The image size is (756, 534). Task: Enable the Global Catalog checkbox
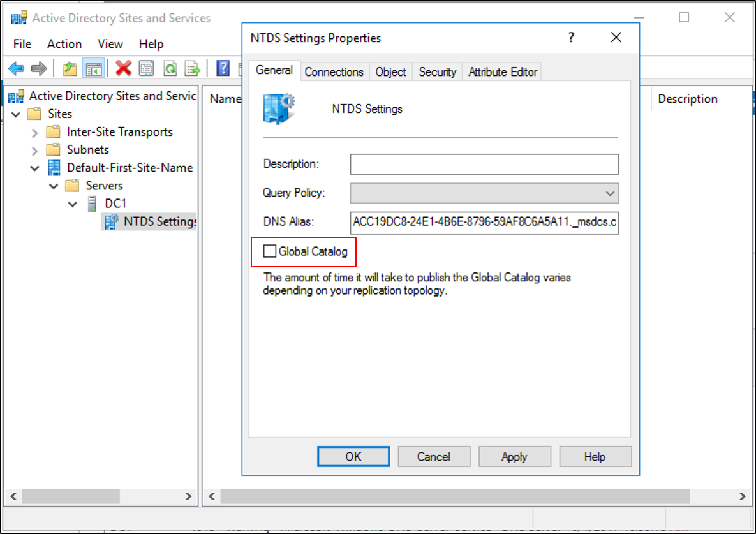click(271, 251)
